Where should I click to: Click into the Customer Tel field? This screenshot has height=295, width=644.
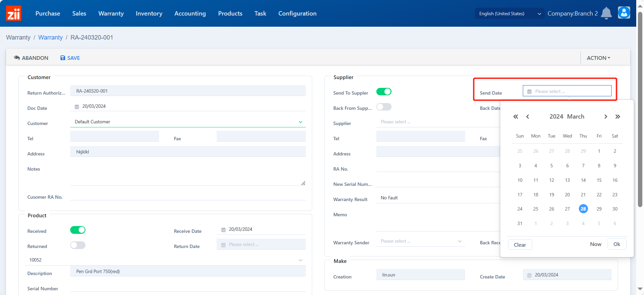(x=114, y=136)
